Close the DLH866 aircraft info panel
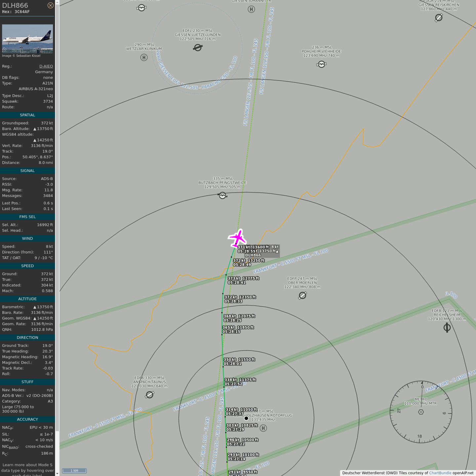Image resolution: width=476 pixels, height=476 pixels. point(50,5)
